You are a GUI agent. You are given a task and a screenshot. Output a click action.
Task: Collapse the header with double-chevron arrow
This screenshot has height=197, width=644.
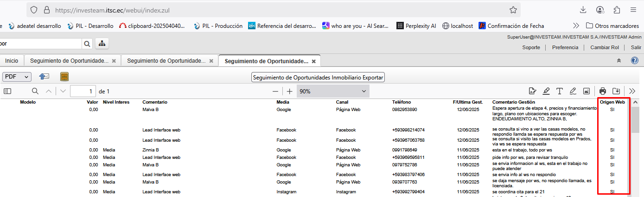(x=618, y=61)
